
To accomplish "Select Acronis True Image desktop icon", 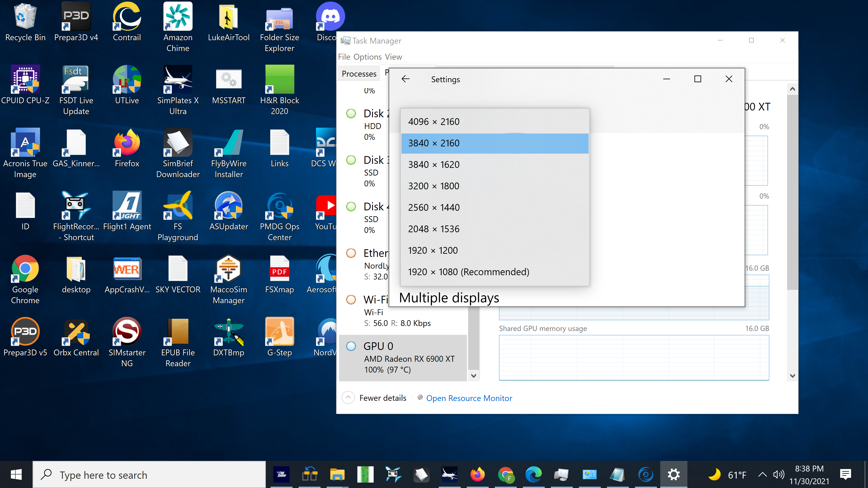I will pyautogui.click(x=25, y=153).
